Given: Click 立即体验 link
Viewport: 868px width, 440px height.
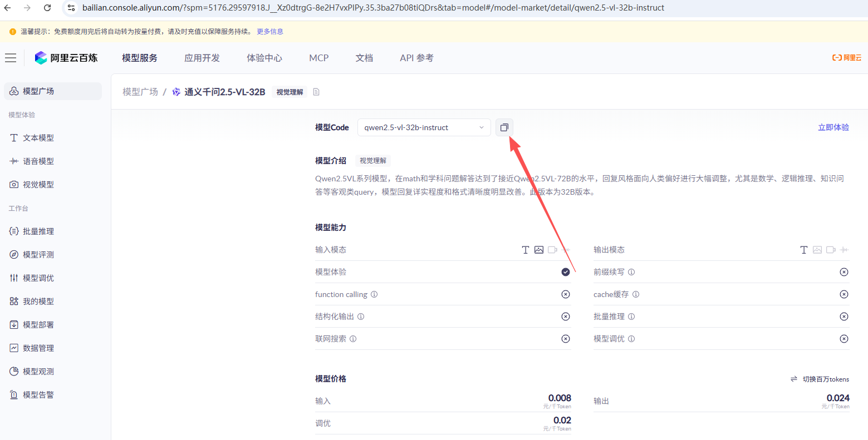Looking at the screenshot, I should coord(833,127).
